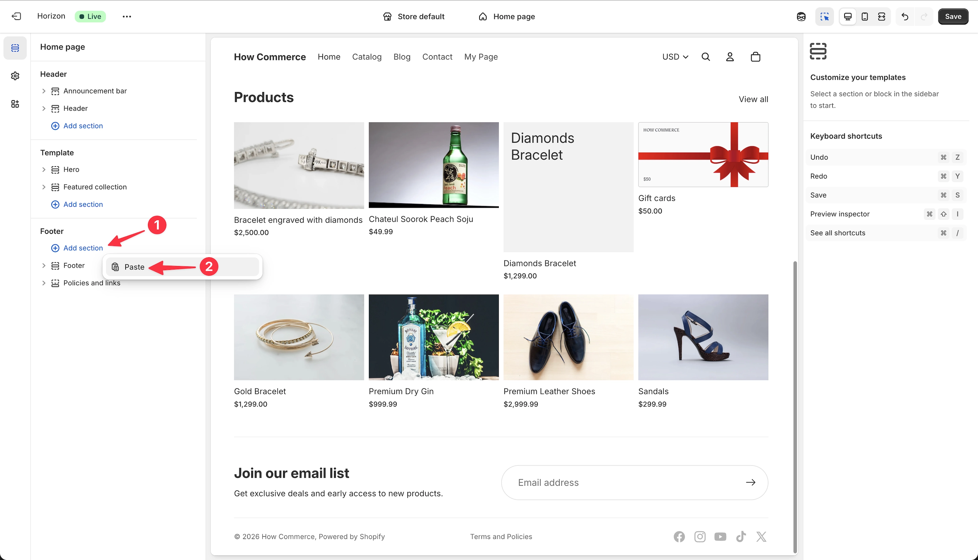Open Blog in store navigation
This screenshot has width=978, height=560.
[402, 57]
